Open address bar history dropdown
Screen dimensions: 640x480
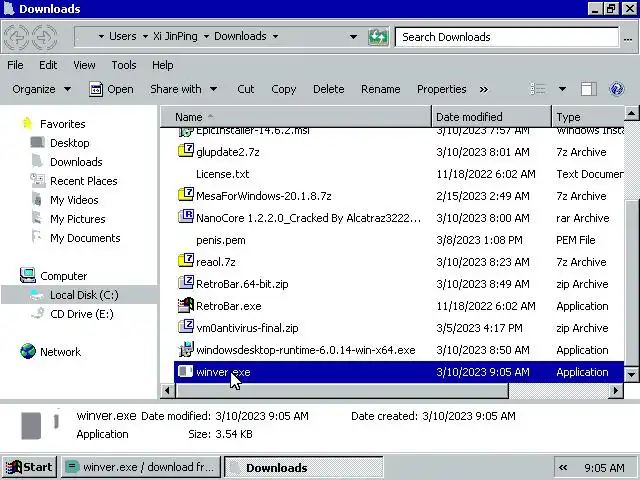pyautogui.click(x=353, y=37)
